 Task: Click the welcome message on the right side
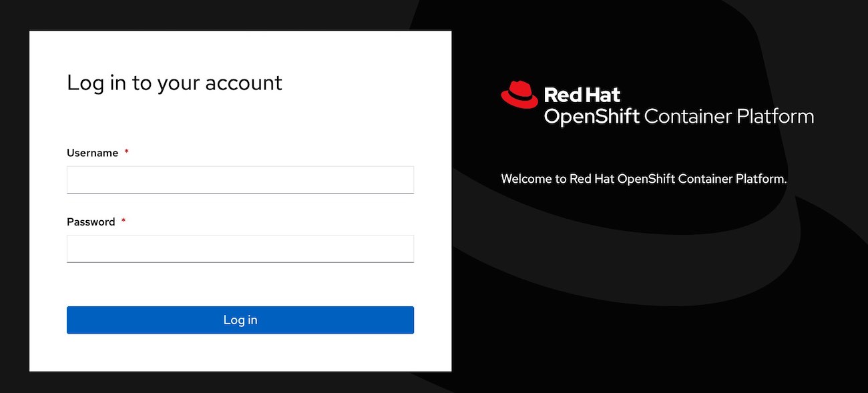(x=644, y=178)
